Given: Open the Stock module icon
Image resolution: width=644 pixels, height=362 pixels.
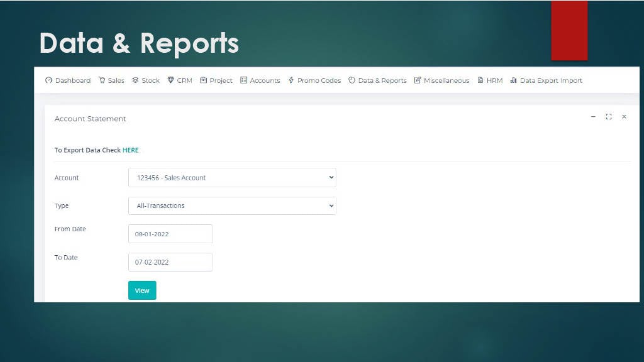Looking at the screenshot, I should (x=134, y=80).
